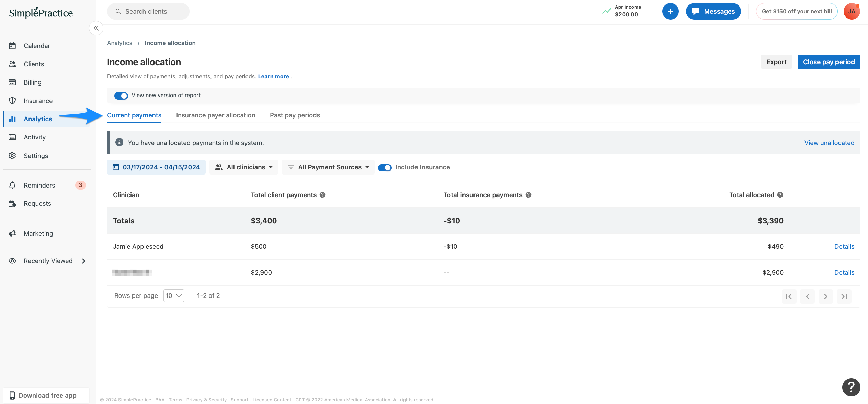Open Marketing in the sidebar
The width and height of the screenshot is (868, 404).
point(38,233)
